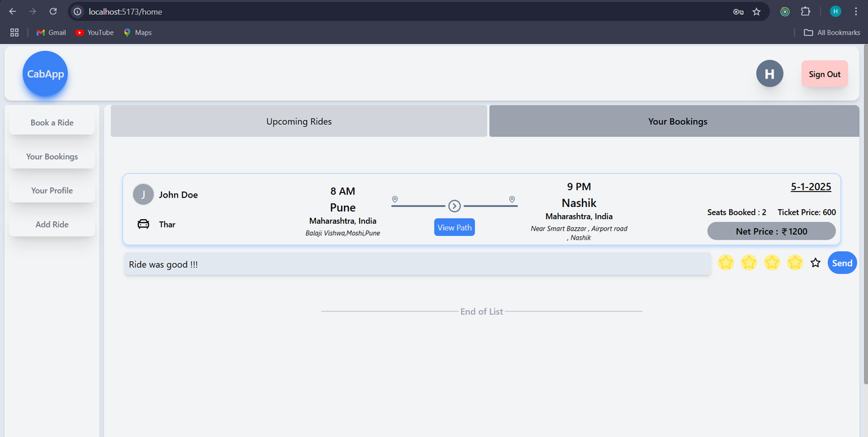
Task: Open the All Bookmarks folder
Action: point(832,33)
